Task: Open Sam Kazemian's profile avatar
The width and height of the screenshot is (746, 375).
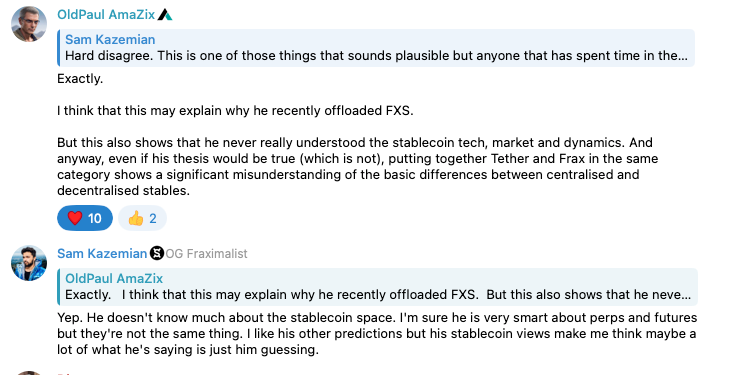Action: click(29, 263)
